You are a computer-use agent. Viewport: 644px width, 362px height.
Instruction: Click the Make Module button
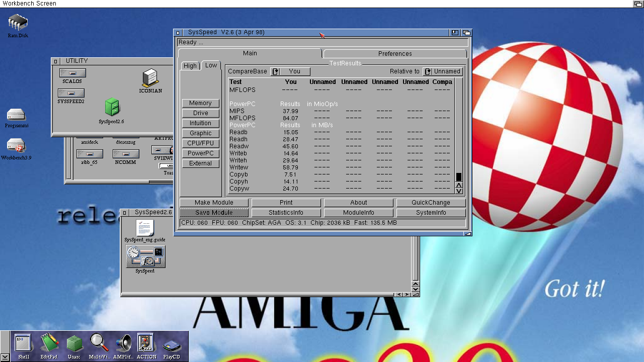click(214, 203)
